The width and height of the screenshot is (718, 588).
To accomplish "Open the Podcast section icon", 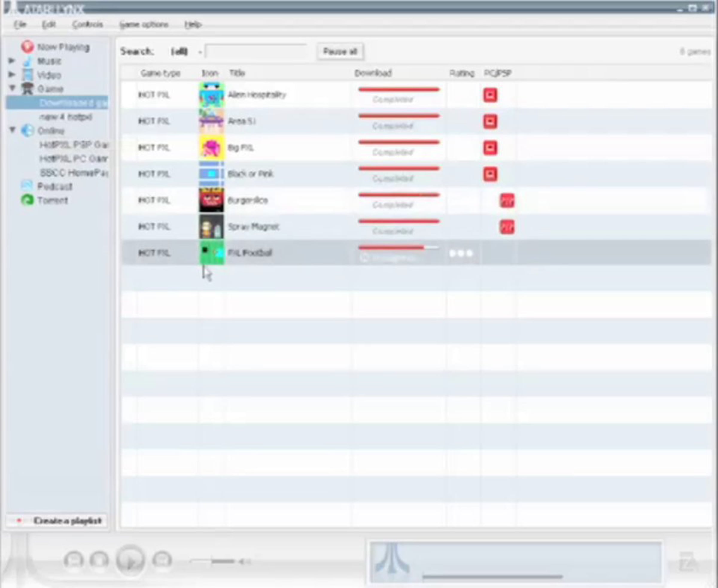I will [27, 185].
